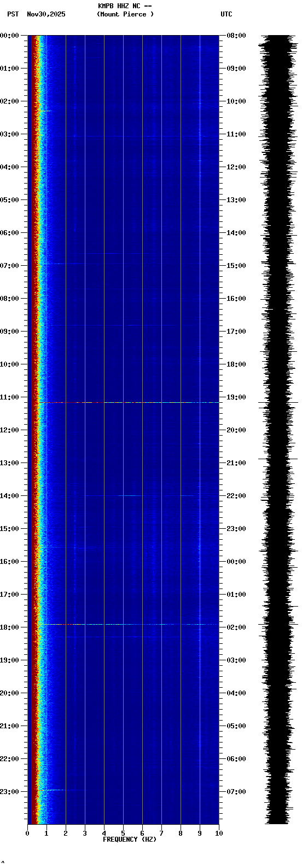The width and height of the screenshot is (302, 868).
Task: Click the PST '18:00' time tick label
Action: [9, 627]
